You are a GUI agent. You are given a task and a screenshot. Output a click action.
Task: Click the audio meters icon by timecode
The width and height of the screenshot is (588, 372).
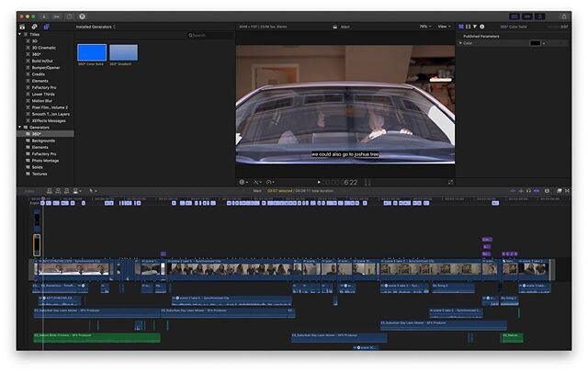click(367, 182)
